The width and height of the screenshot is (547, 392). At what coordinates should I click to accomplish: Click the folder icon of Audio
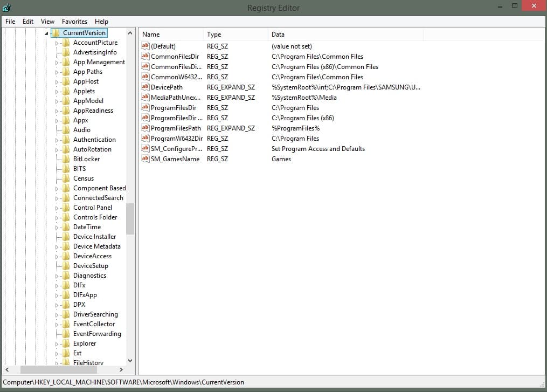tap(66, 130)
